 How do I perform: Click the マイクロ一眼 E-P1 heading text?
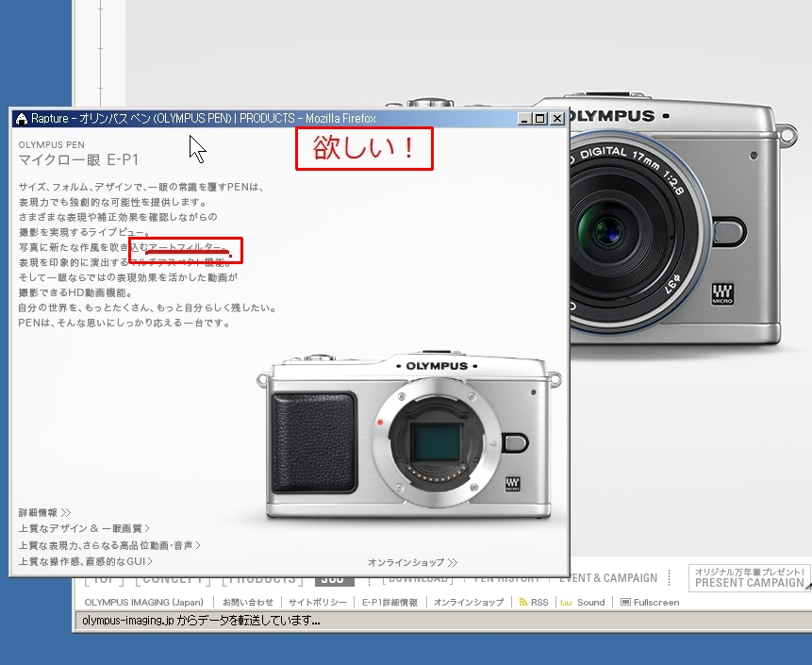coord(78,160)
